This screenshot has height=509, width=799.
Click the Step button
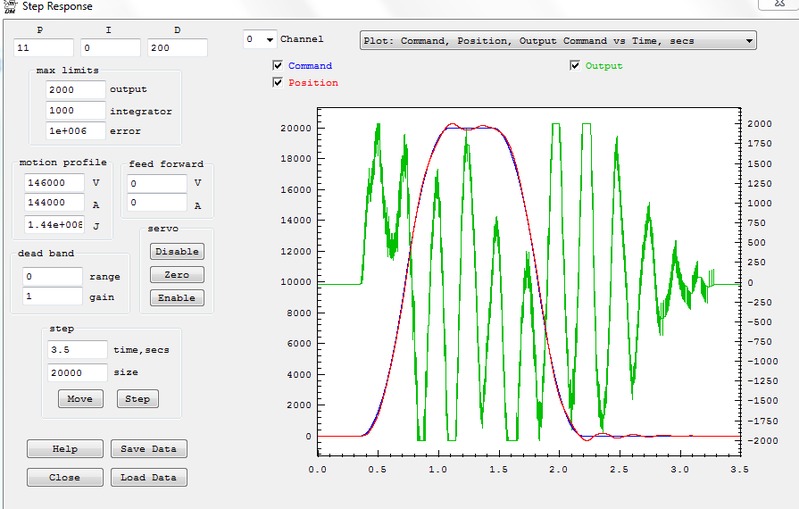click(x=138, y=399)
